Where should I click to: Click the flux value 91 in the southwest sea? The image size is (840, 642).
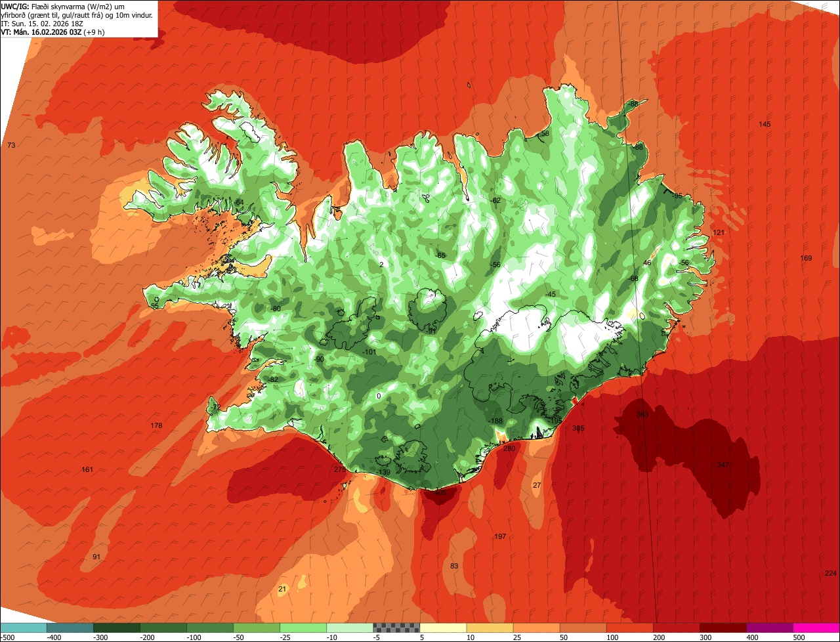click(x=96, y=557)
